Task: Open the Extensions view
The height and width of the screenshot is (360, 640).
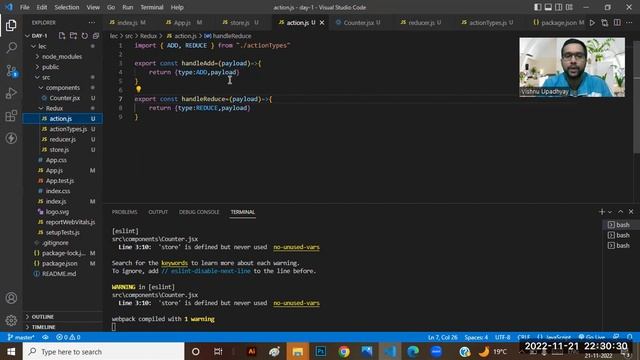Action: (x=11, y=116)
